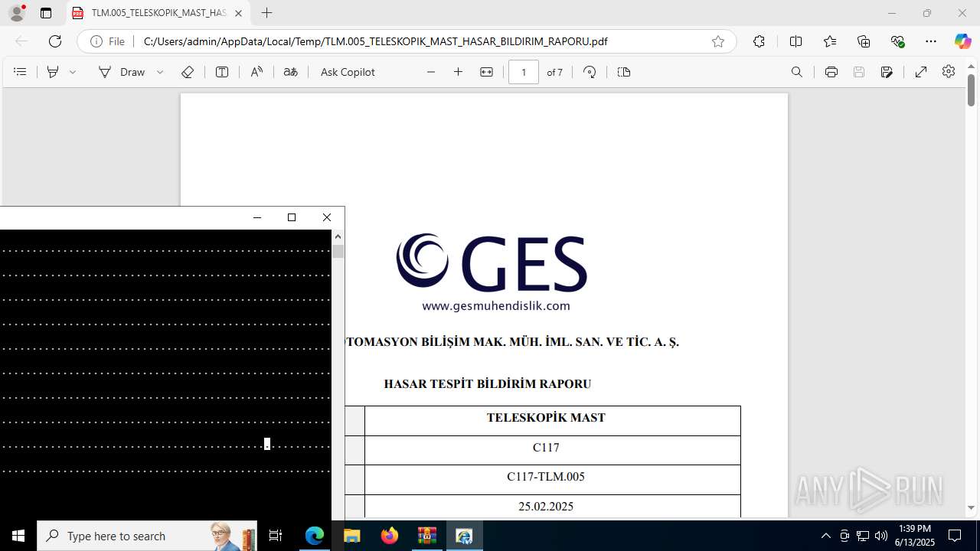
Task: Open the Split screen icon
Action: point(795,41)
